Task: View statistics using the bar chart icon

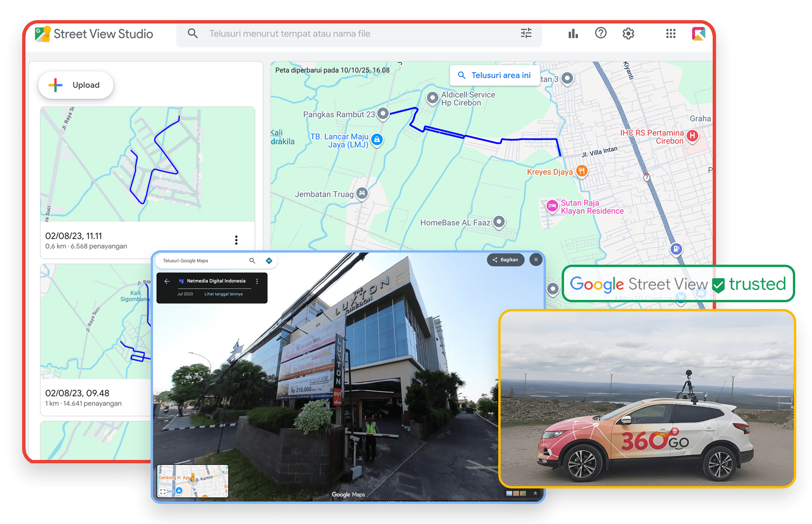Action: point(573,33)
